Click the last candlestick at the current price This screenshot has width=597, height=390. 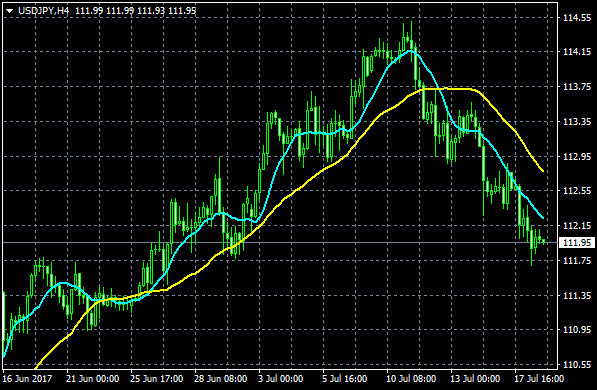click(x=544, y=242)
